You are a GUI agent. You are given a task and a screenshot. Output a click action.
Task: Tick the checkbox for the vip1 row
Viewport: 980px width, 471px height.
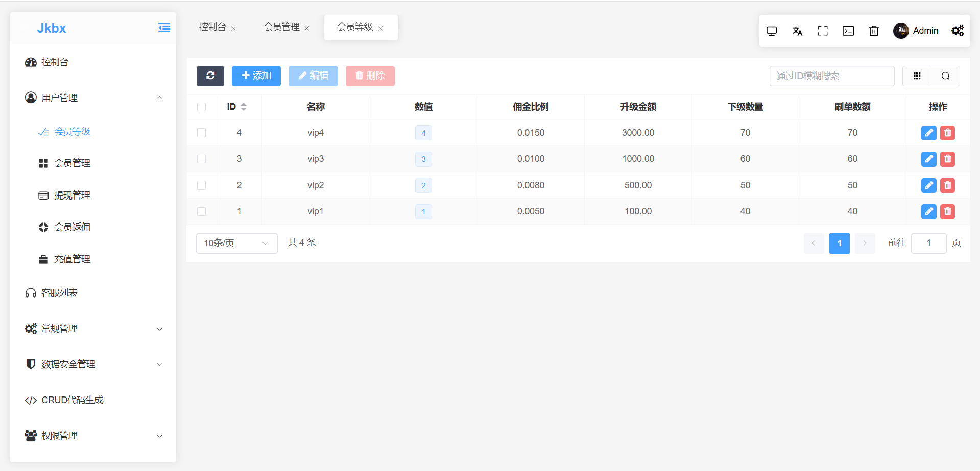click(202, 211)
